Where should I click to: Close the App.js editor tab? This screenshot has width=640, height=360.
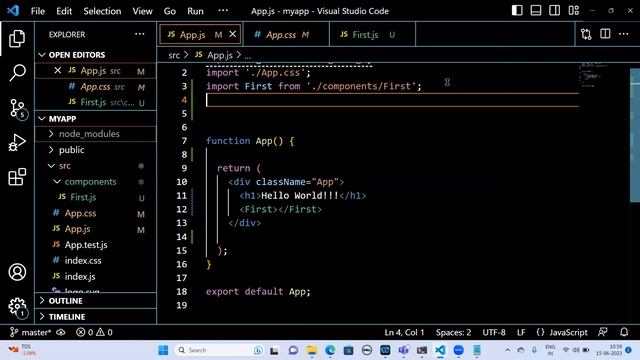pos(233,34)
